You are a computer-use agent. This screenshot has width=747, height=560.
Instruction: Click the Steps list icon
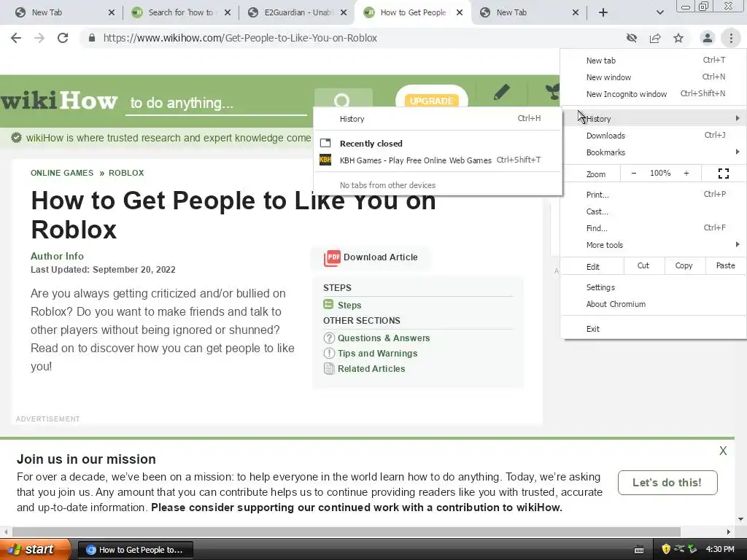[328, 304]
